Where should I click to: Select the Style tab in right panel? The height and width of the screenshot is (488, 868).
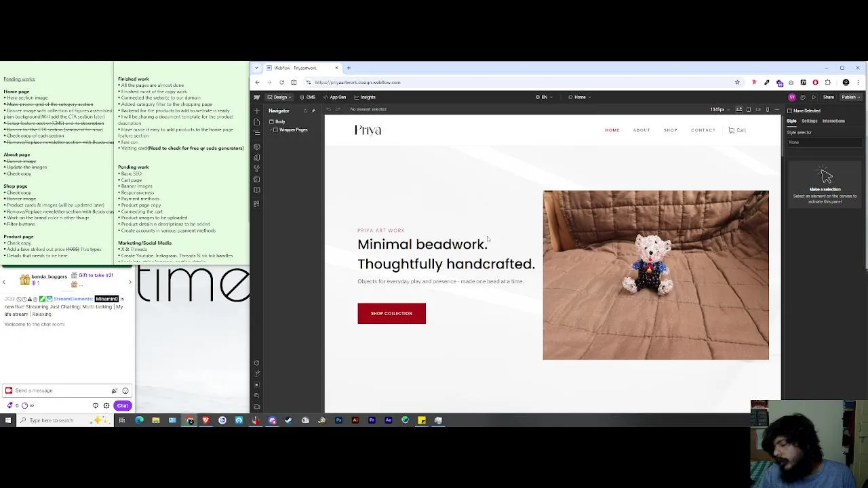point(791,121)
